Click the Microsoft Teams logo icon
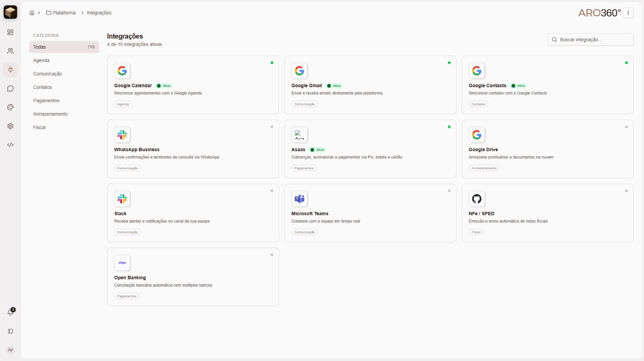Viewport: 644px width, 361px height. [299, 199]
